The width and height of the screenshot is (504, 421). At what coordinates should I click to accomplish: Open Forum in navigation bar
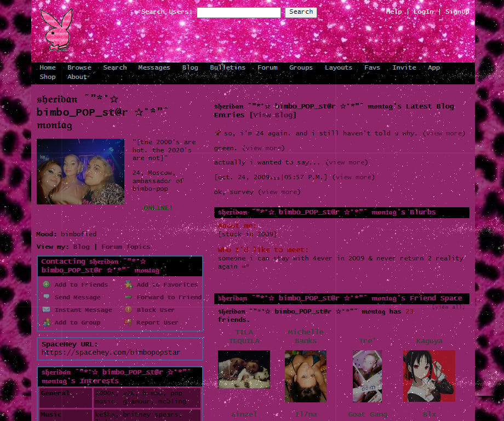coord(267,67)
